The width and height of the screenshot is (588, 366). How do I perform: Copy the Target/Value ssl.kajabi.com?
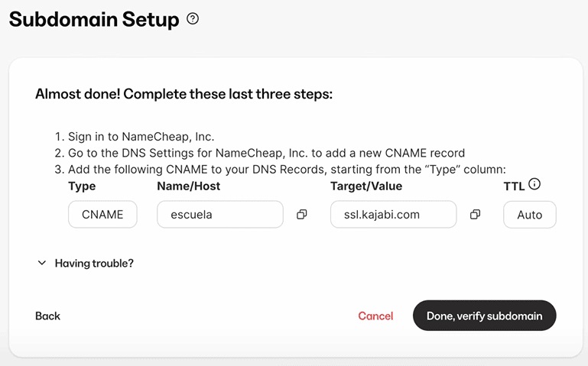click(x=475, y=215)
